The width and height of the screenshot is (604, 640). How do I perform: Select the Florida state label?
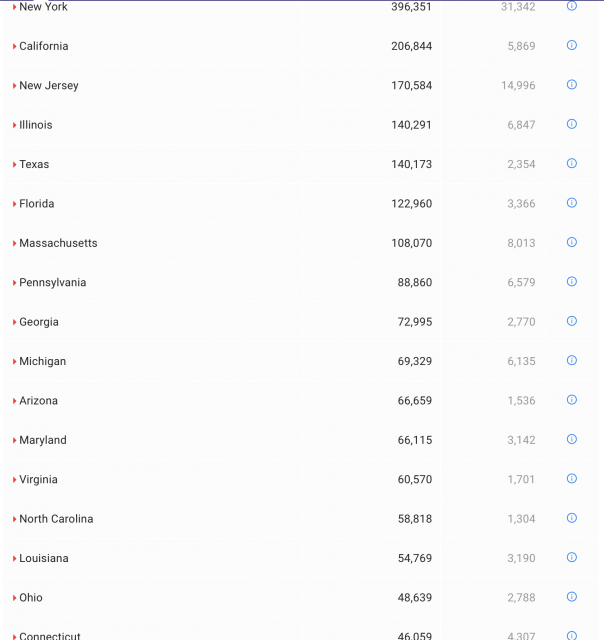pos(37,204)
